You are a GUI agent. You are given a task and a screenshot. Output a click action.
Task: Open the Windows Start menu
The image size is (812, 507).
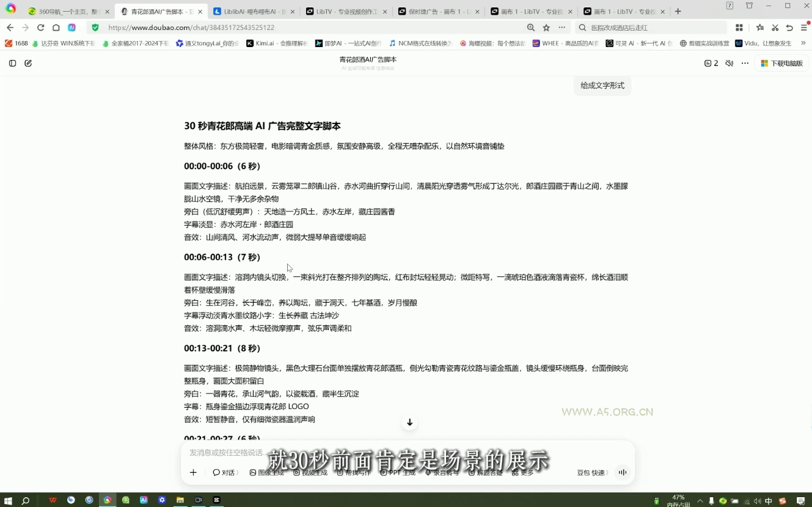coord(9,500)
